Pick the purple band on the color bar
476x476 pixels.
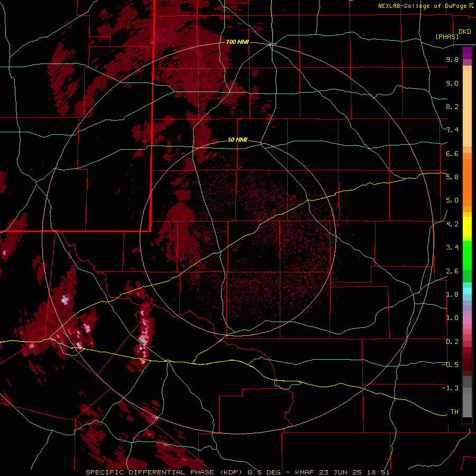click(467, 53)
